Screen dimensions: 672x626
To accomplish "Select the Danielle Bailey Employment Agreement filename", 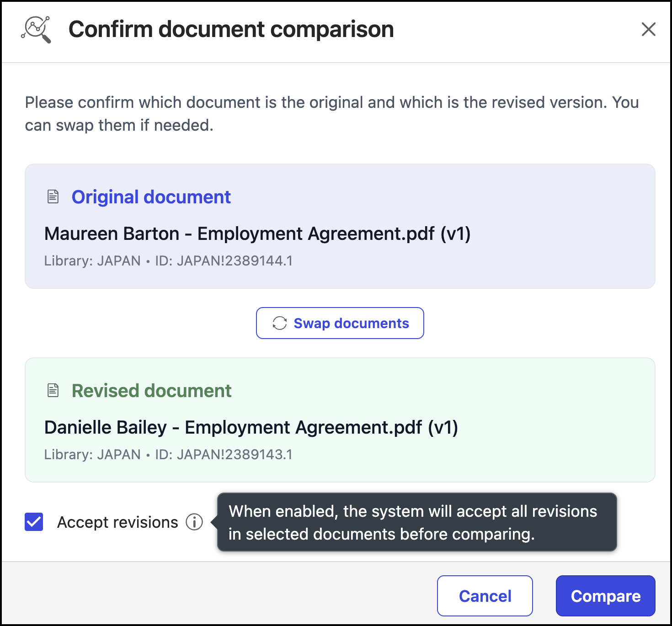I will [251, 428].
